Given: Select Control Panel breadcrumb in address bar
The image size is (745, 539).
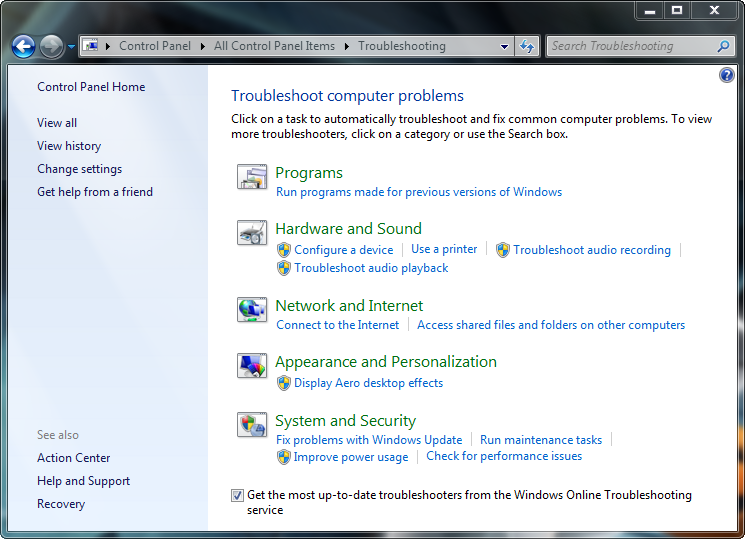Looking at the screenshot, I should pyautogui.click(x=154, y=46).
